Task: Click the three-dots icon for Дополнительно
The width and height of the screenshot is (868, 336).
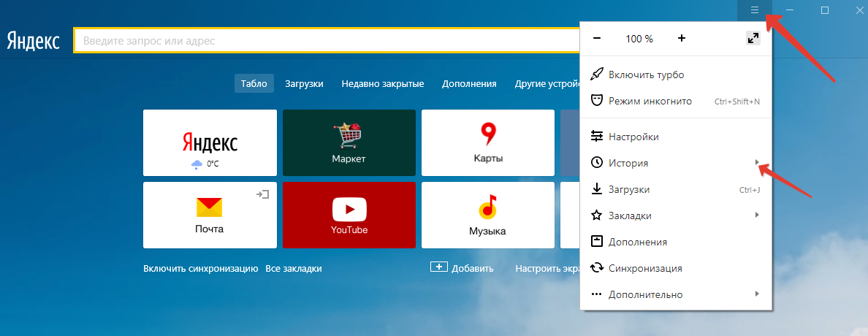Action: coord(597,294)
